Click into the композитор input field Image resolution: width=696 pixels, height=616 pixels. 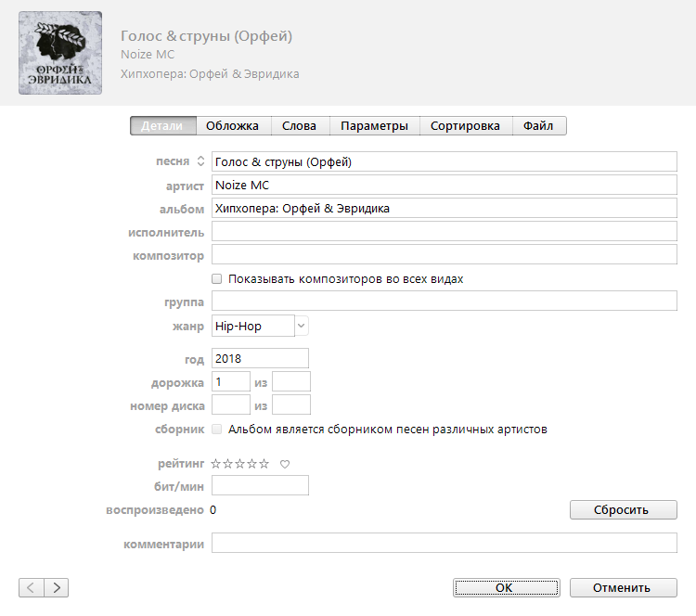click(444, 255)
